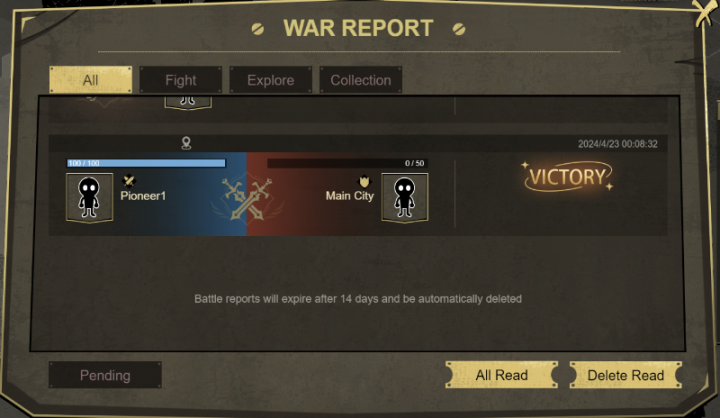Click the Pending button
The height and width of the screenshot is (418, 720).
pos(105,375)
